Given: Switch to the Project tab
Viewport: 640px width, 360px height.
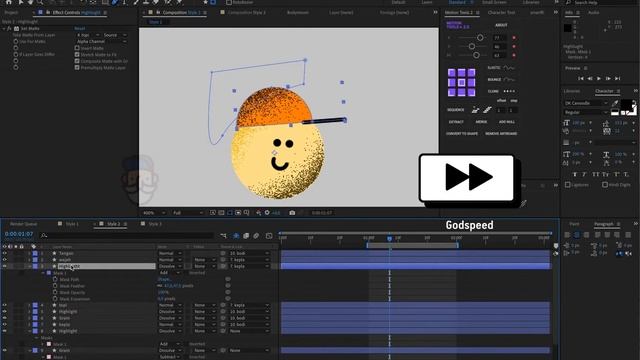Looking at the screenshot, I should (x=11, y=13).
